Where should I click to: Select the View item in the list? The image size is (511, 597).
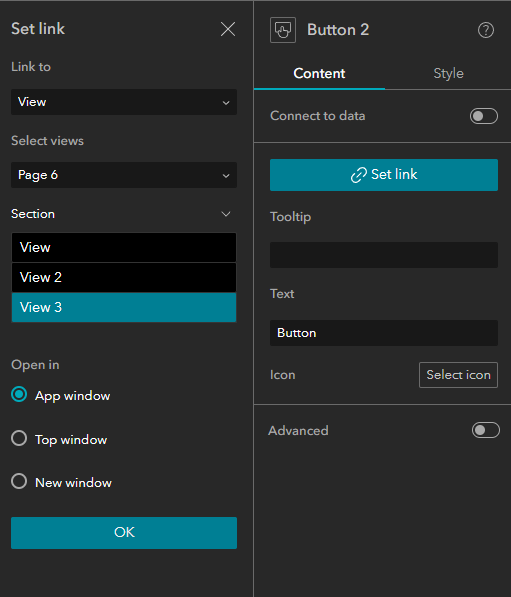[124, 247]
